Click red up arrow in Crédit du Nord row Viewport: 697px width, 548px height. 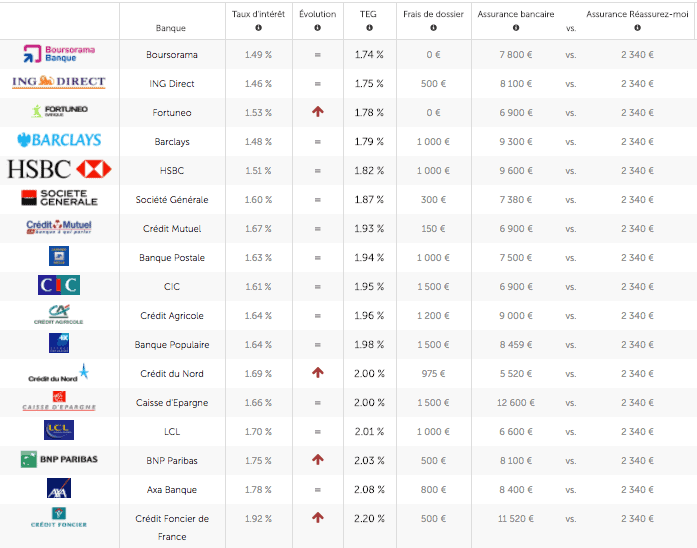[318, 373]
